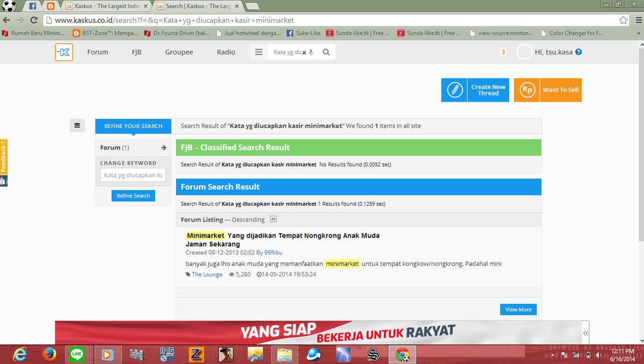Image resolution: width=644 pixels, height=364 pixels.
Task: Launch Firefox from the taskbar
Action: (49, 354)
